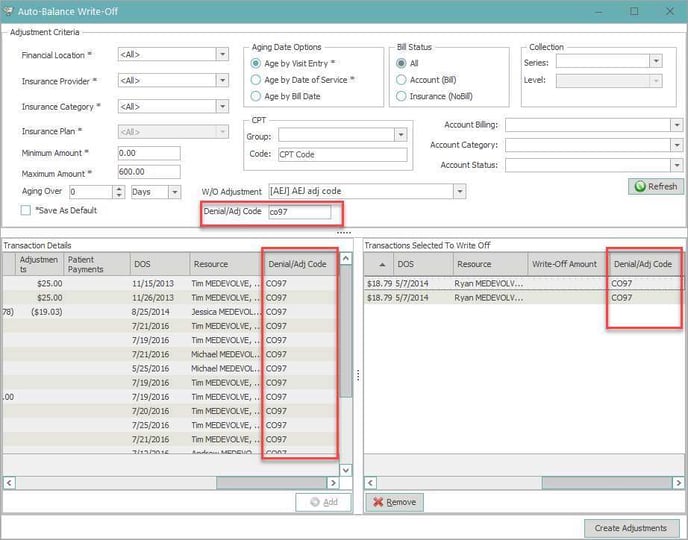
Task: Click the Create Adjustments button
Action: [631, 527]
